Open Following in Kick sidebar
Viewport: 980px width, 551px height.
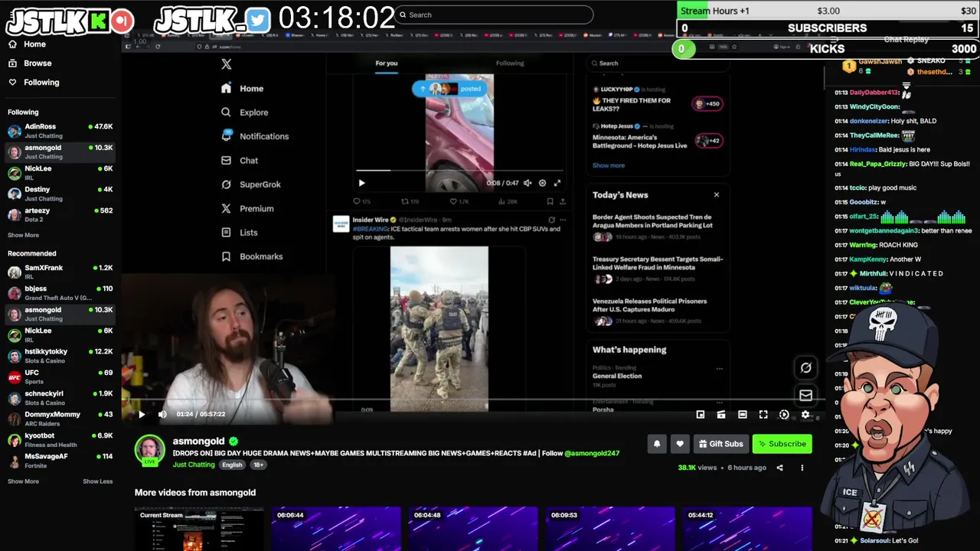[x=34, y=83]
